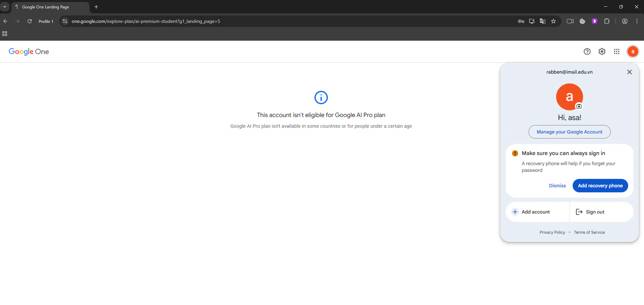This screenshot has height=305, width=644.
Task: Click the orange warning icon
Action: (x=515, y=153)
